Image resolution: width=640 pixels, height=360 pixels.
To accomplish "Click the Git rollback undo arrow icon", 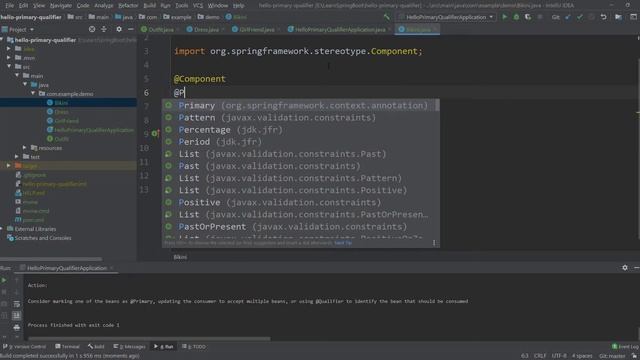I will click(603, 17).
